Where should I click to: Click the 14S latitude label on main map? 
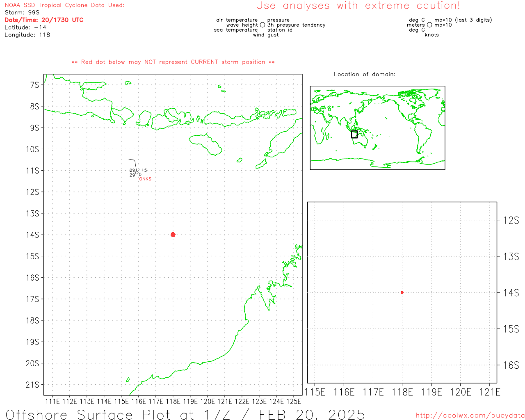point(32,235)
